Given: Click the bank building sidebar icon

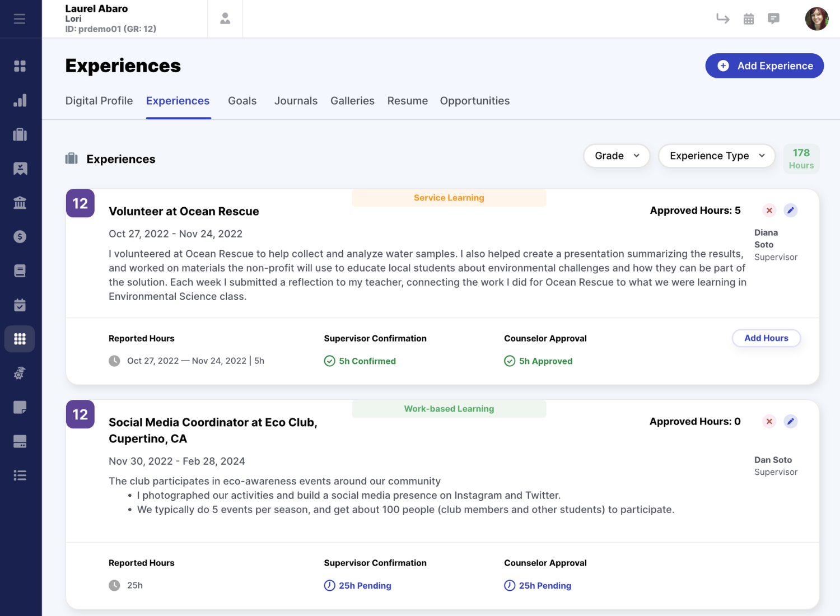Looking at the screenshot, I should click(20, 203).
